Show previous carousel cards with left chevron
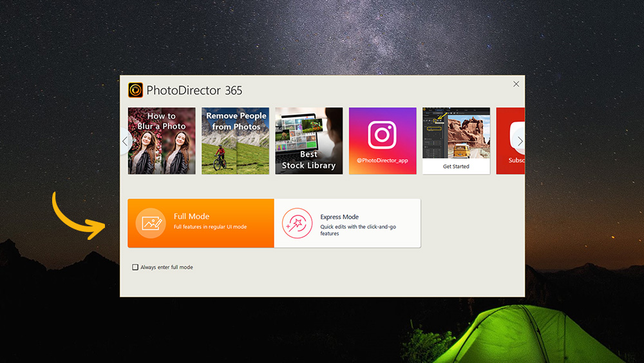The width and height of the screenshot is (644, 363). point(125,141)
